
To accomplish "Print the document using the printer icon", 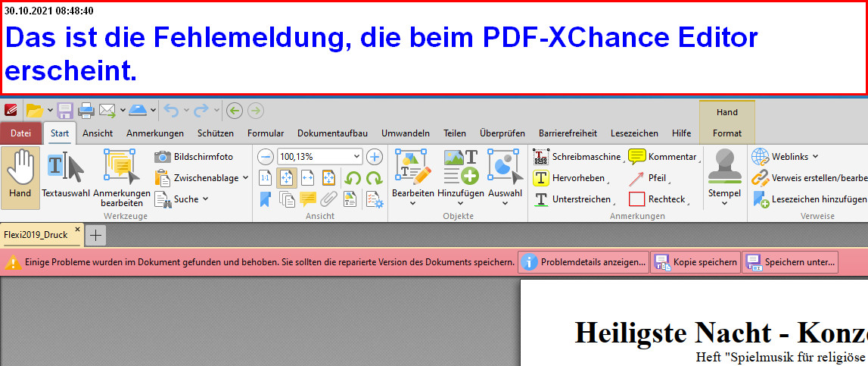I will [x=86, y=111].
